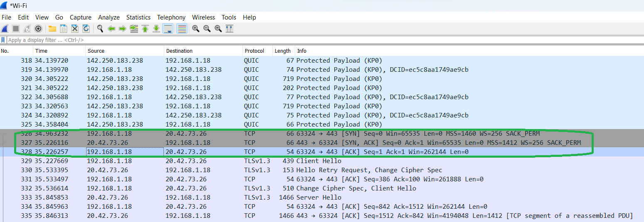Sort by the Info column header
Image resolution: width=644 pixels, height=222 pixels.
tap(469, 51)
